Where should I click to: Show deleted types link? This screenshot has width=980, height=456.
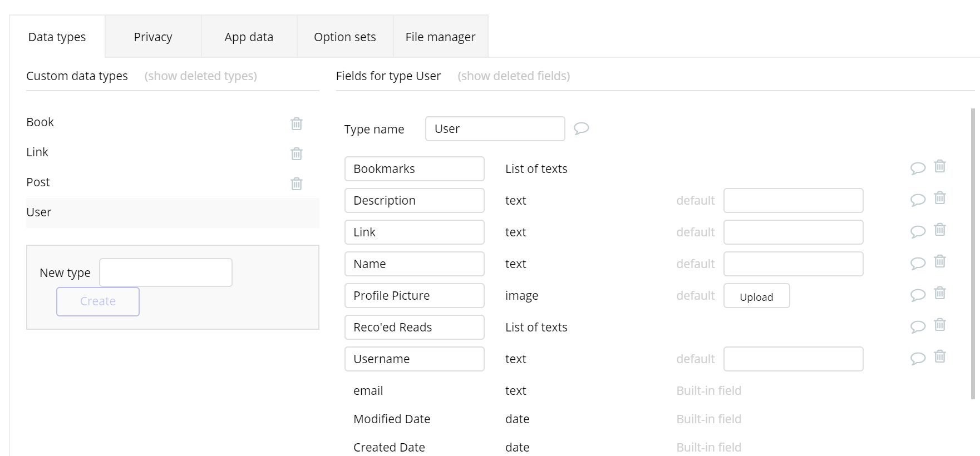tap(200, 76)
